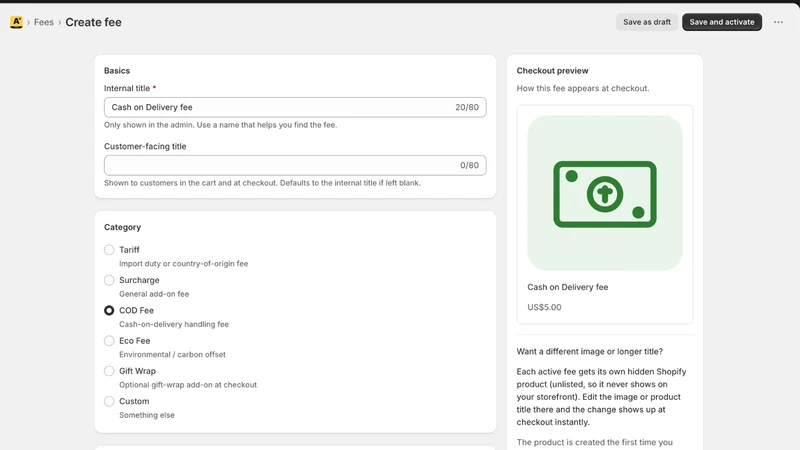Viewport: 800px width, 450px height.
Task: Click Save as draft button
Action: click(647, 22)
